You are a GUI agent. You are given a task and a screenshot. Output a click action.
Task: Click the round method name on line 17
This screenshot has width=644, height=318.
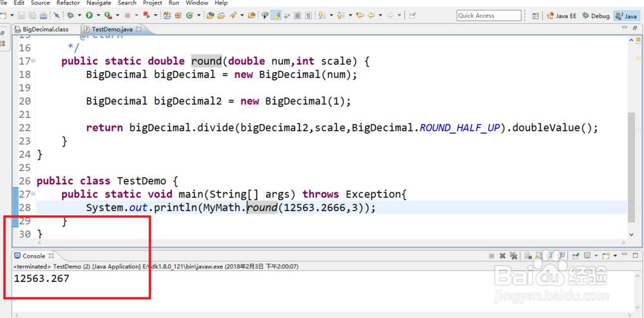point(207,61)
